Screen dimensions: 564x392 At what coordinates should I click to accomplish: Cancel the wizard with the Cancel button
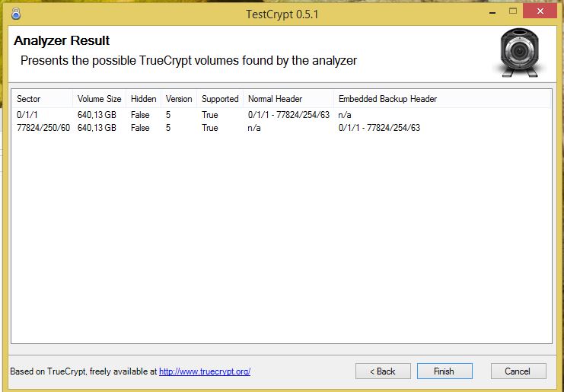518,371
